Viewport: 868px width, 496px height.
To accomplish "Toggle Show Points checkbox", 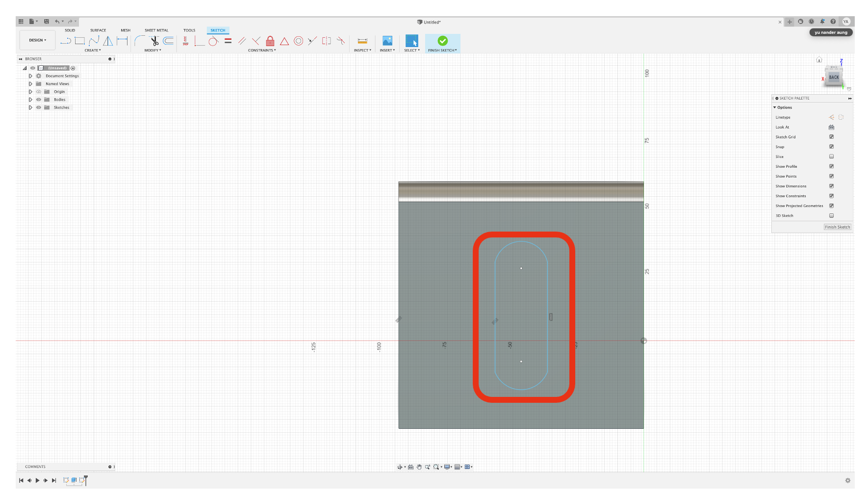I will click(831, 176).
